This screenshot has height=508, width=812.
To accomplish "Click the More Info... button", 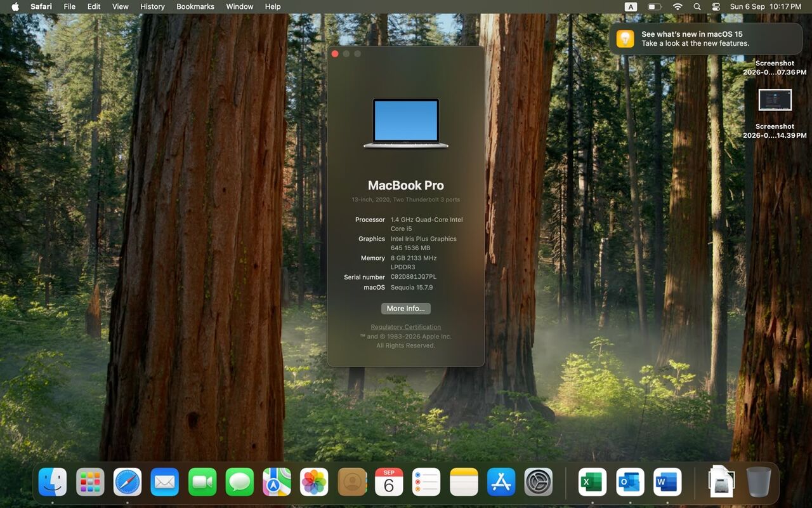I will click(406, 309).
